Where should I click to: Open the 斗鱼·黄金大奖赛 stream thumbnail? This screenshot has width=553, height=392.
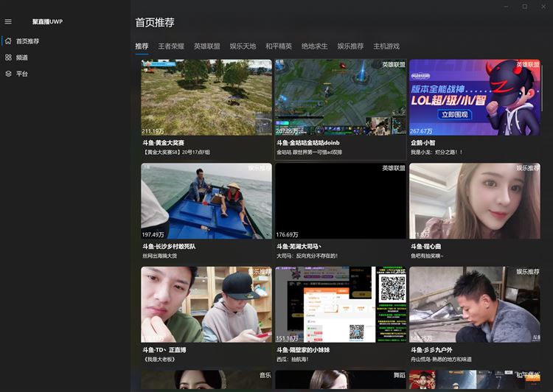coord(206,97)
